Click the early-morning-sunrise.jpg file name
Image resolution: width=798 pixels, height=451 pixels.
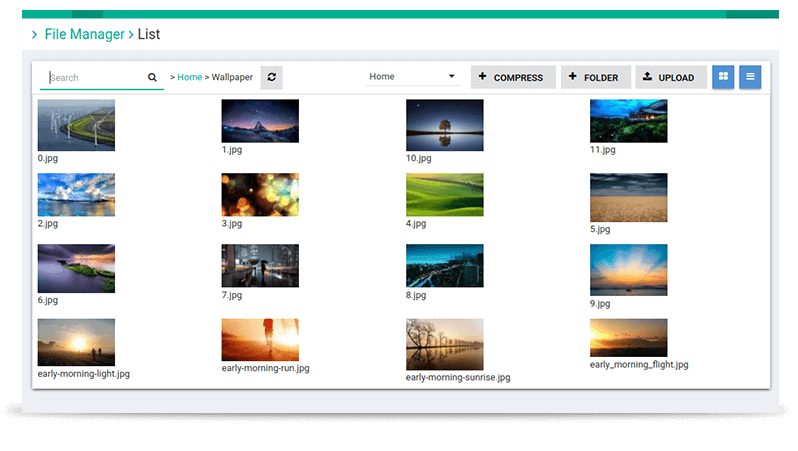pos(458,378)
